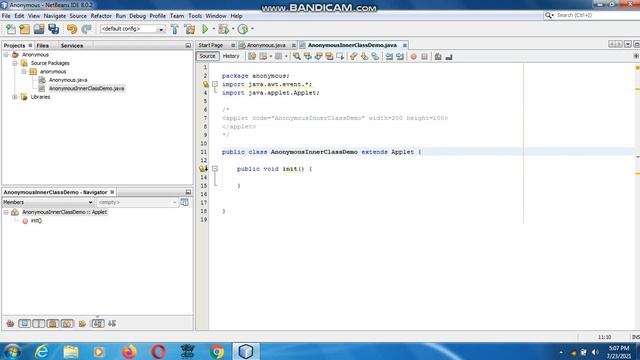
Task: Open Profile Project dropdown arrow
Action: tap(252, 29)
